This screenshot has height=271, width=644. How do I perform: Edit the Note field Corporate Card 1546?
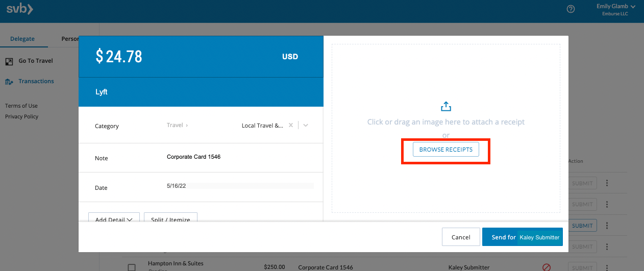point(193,157)
